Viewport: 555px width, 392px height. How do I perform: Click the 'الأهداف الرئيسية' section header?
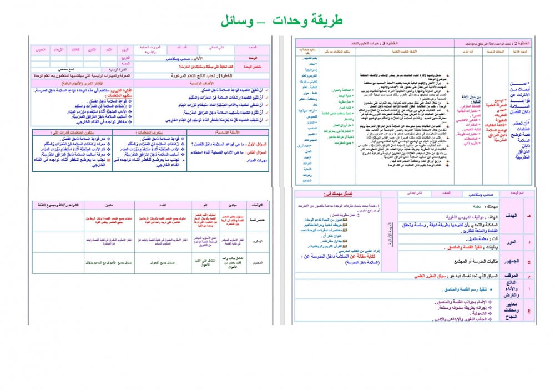click(203, 82)
